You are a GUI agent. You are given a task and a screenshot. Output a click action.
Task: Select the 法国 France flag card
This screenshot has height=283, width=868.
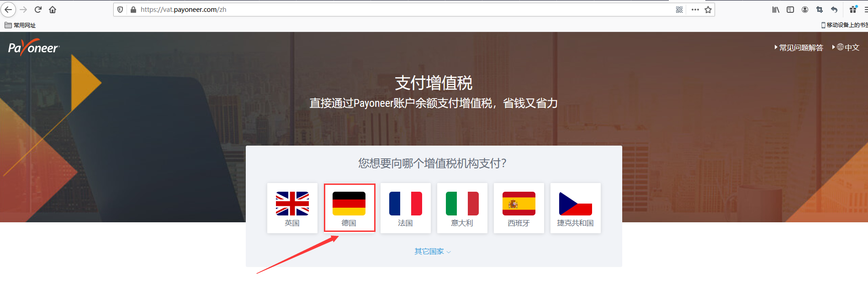coord(406,208)
